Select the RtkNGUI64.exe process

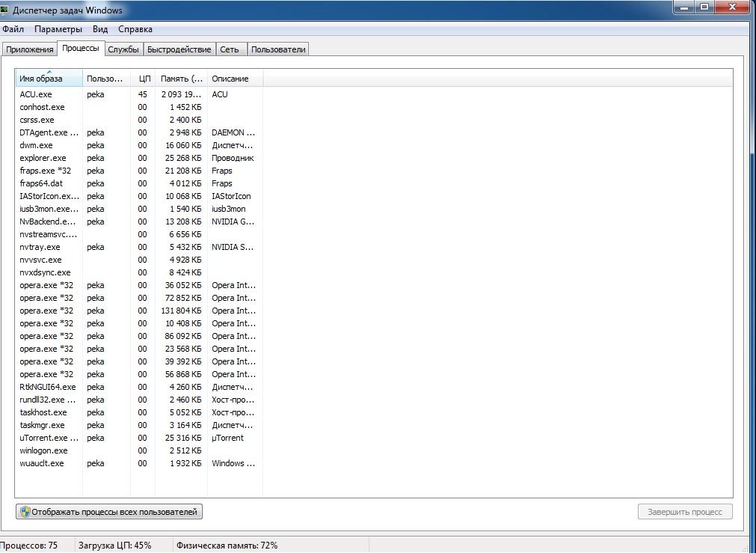click(x=139, y=388)
